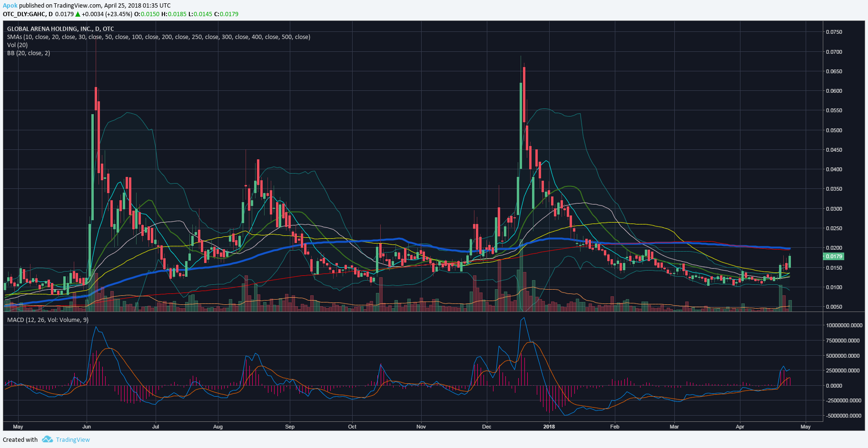Viewport: 868px width, 448px height.
Task: Click the 0.0350 price axis label
Action: point(834,189)
